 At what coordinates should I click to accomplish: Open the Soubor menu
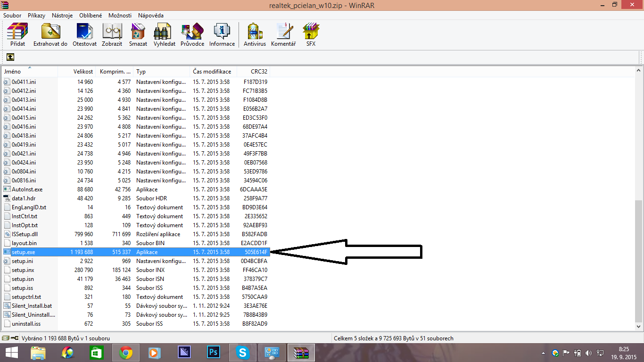pos(12,16)
